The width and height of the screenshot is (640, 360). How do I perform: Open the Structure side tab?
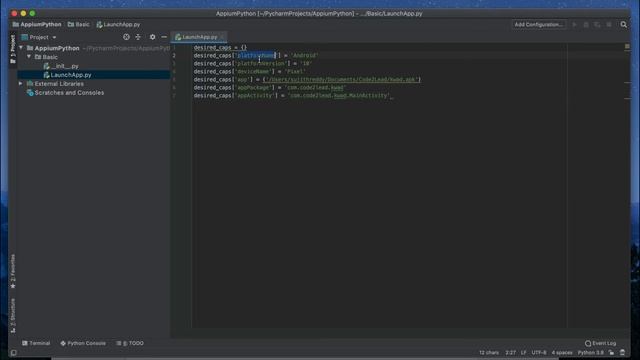pyautogui.click(x=13, y=316)
